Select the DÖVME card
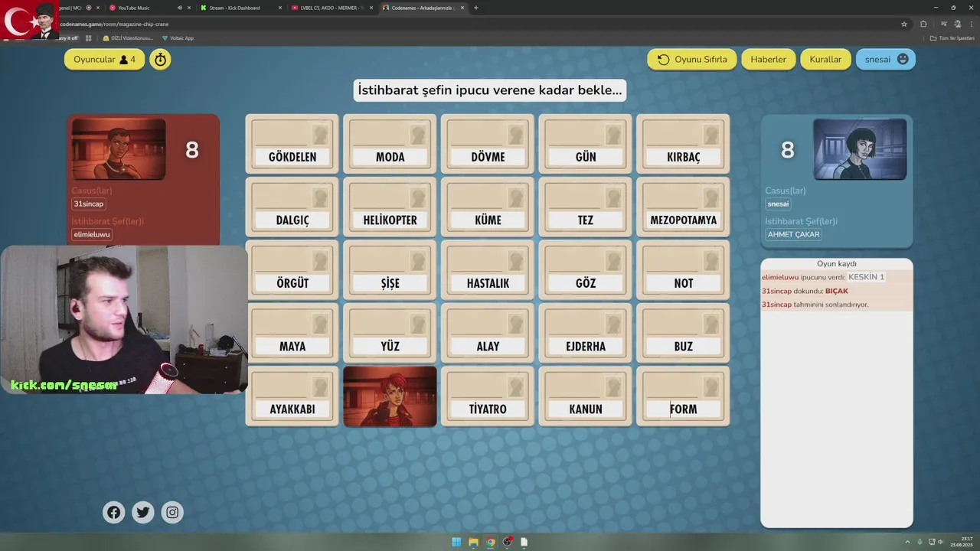 [488, 144]
